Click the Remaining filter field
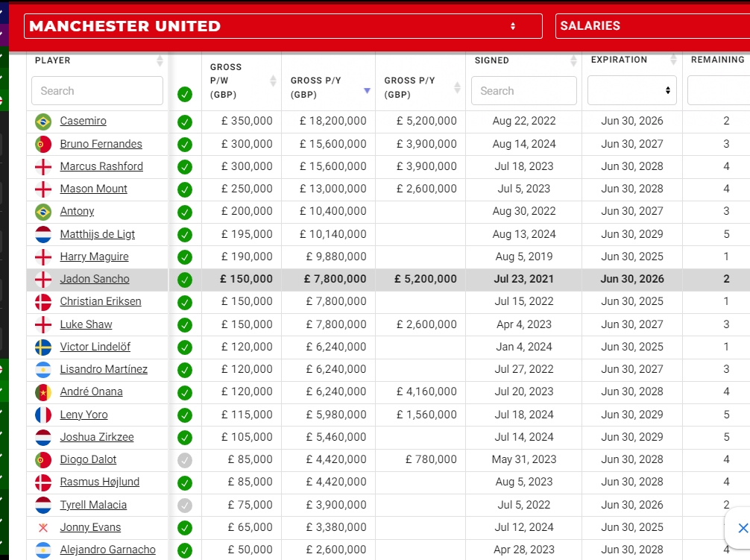The image size is (750, 560). pos(719,90)
